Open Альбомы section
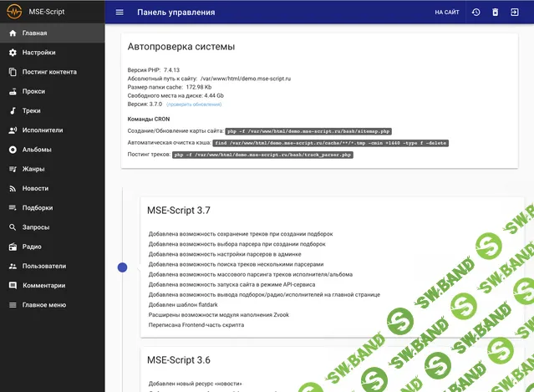Screen dimensions: 534x392 [x=53, y=150]
